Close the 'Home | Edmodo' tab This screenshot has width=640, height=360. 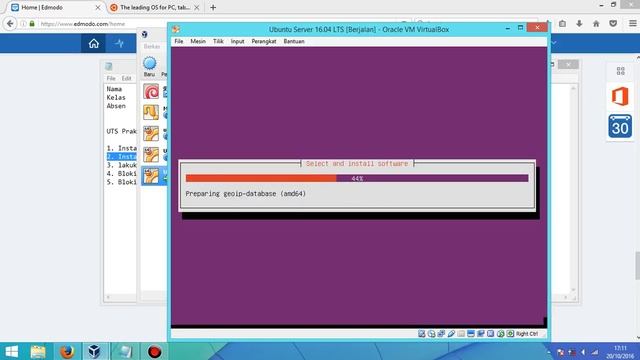[98, 7]
